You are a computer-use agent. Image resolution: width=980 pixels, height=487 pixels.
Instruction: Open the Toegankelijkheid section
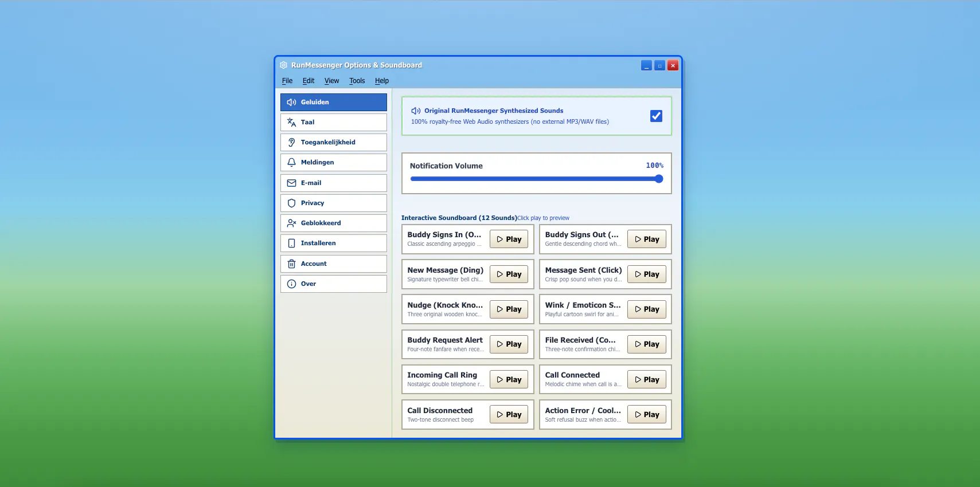tap(334, 142)
